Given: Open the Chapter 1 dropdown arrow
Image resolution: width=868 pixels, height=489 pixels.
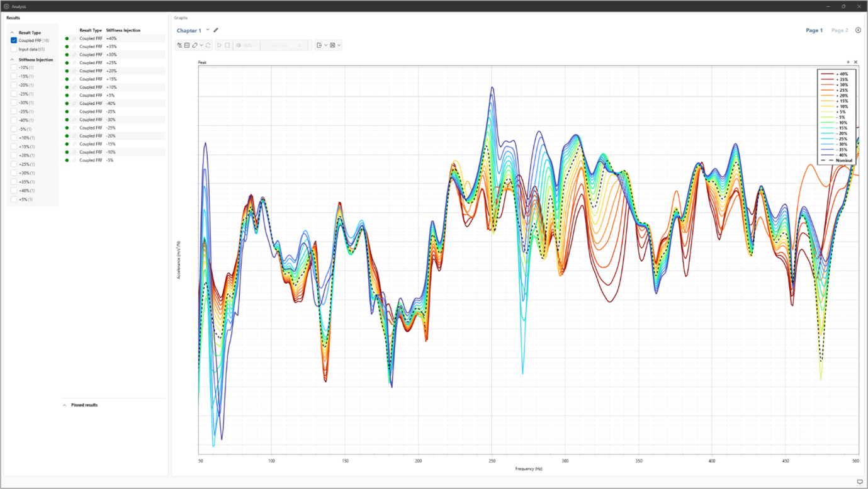Looking at the screenshot, I should [208, 30].
